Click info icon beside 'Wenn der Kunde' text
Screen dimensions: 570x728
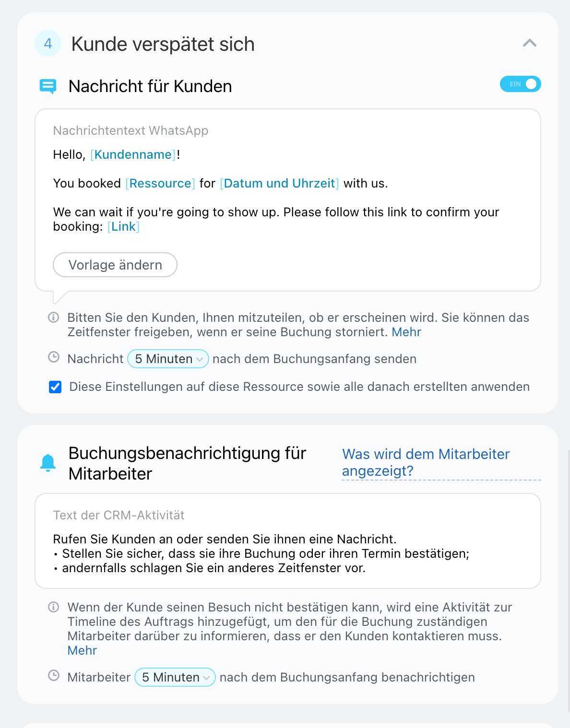pos(54,607)
